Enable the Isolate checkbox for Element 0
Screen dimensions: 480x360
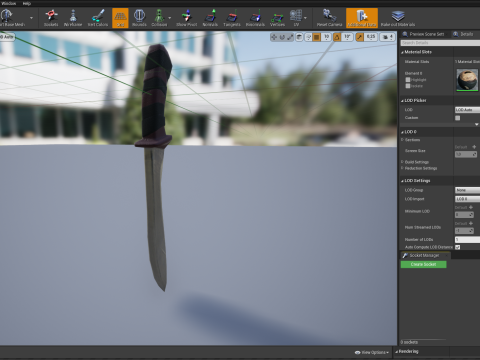tap(408, 86)
